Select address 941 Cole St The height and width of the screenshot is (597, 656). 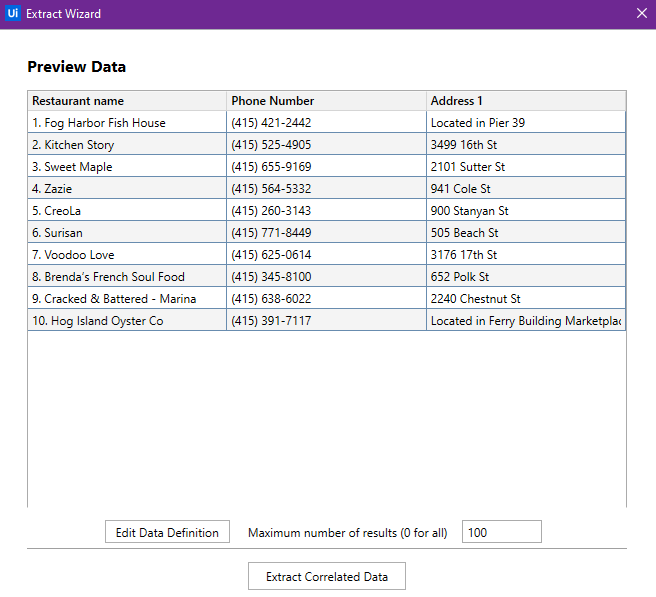tap(526, 189)
